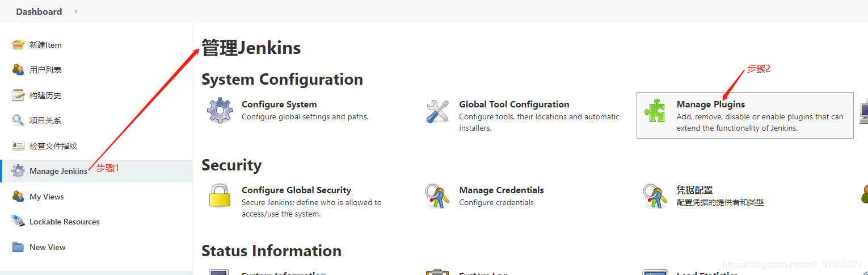Screen dimensions: 868x275
Task: Click the My Views user icon
Action: click(x=18, y=197)
